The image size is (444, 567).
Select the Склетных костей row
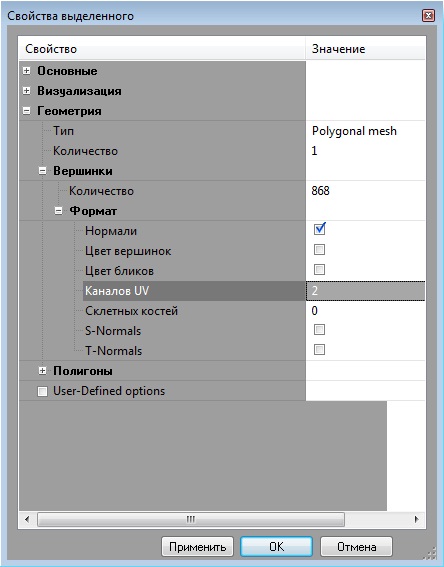click(x=222, y=311)
